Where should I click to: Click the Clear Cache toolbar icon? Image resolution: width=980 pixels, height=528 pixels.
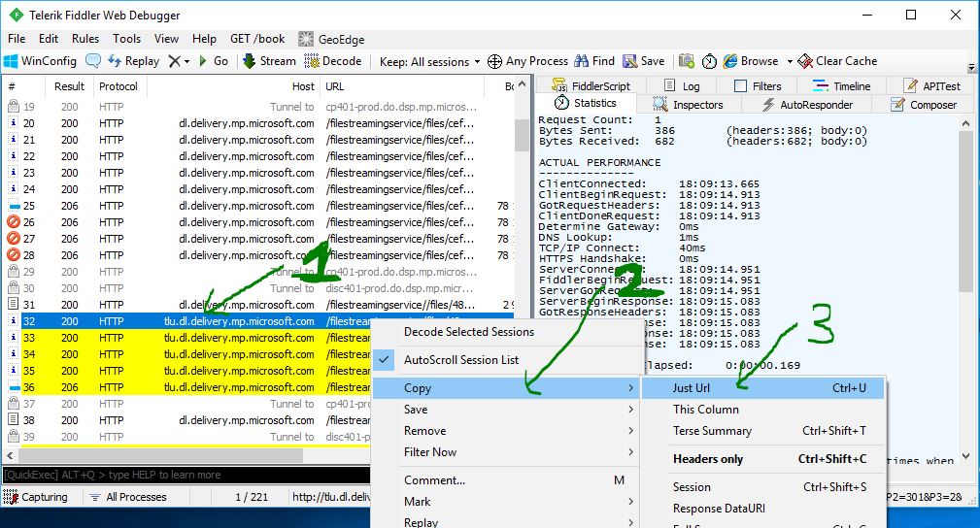tap(805, 61)
